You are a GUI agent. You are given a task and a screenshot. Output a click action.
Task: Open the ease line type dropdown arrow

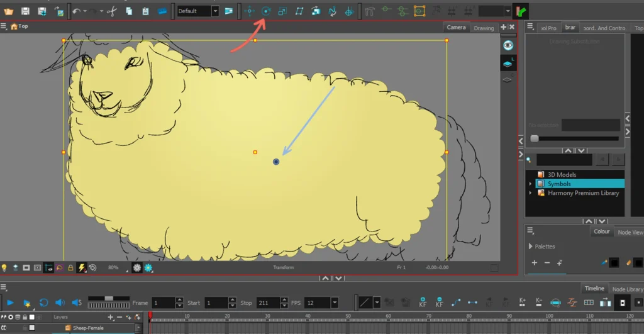pos(377,303)
